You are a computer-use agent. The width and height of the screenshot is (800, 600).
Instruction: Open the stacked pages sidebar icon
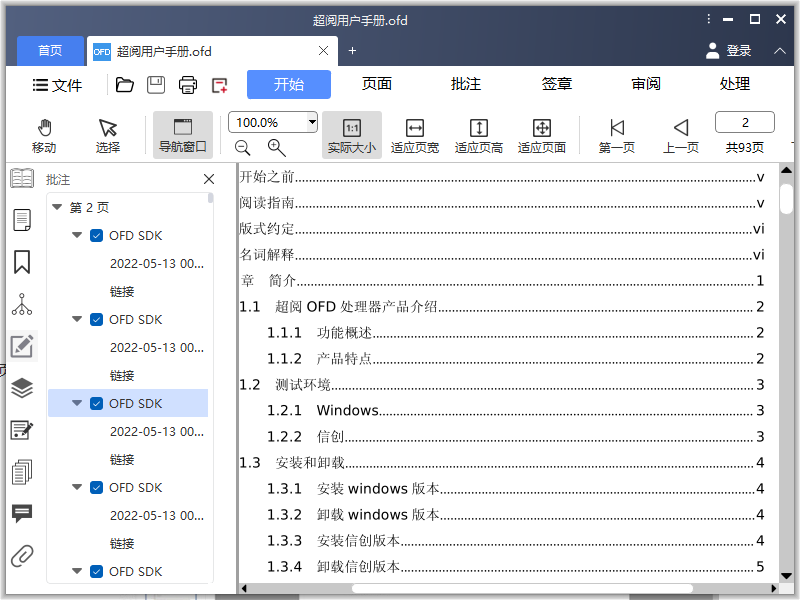tap(22, 472)
